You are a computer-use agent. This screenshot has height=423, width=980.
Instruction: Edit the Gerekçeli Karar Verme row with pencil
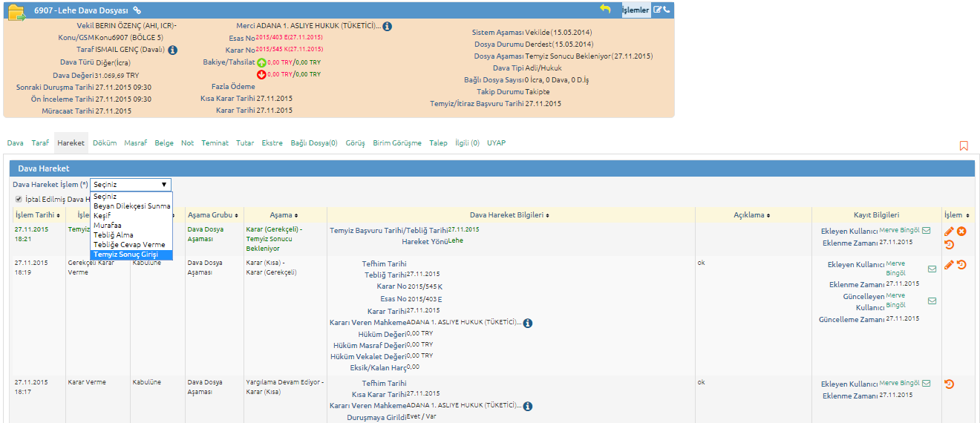pos(949,265)
